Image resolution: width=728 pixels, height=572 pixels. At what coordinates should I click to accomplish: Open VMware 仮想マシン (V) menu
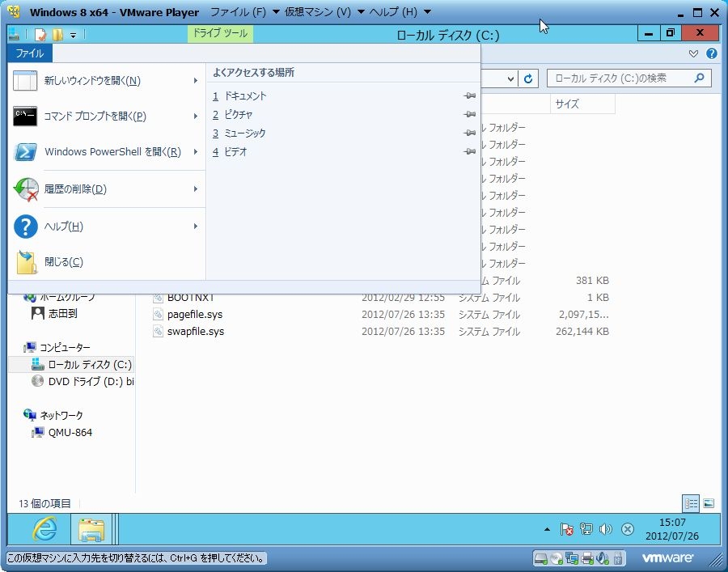[x=324, y=12]
